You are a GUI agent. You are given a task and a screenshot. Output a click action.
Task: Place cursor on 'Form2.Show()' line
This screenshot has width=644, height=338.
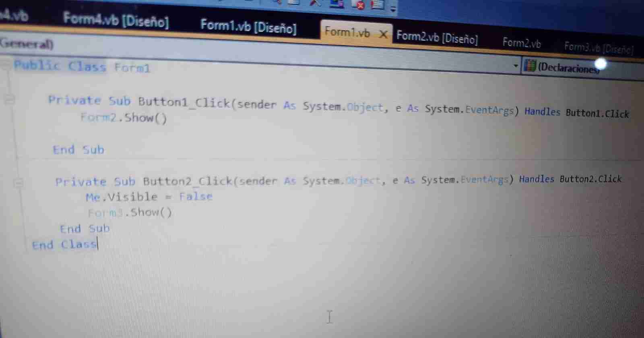[124, 118]
